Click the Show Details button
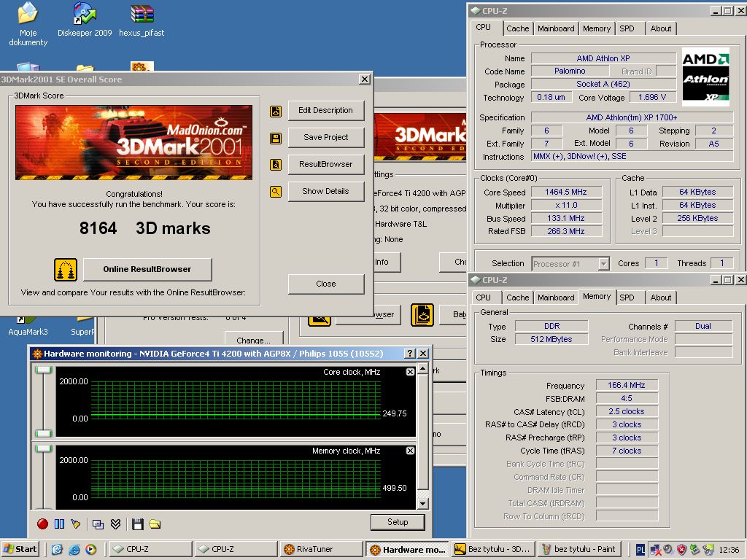 click(x=326, y=192)
